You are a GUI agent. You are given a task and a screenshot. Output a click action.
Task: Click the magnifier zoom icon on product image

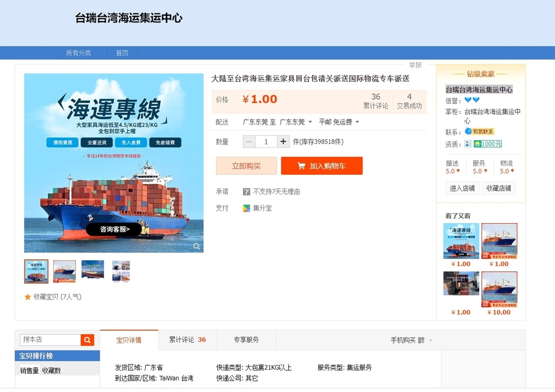[x=196, y=246]
